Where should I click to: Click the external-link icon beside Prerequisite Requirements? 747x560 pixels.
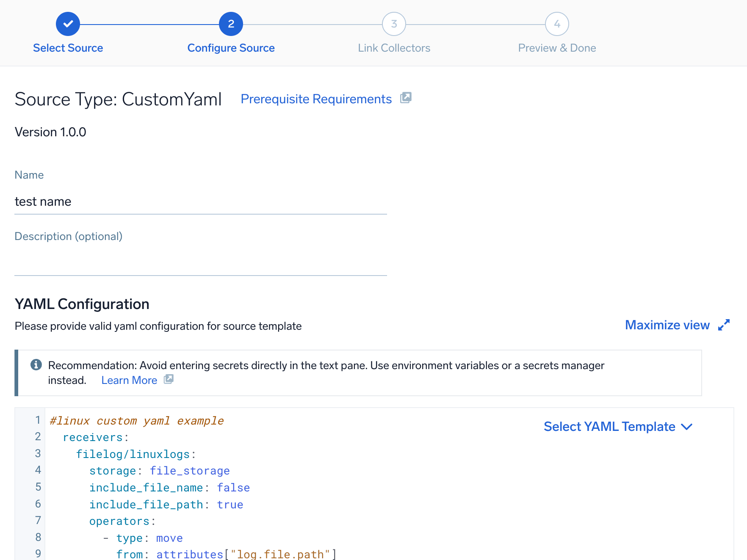point(406,98)
